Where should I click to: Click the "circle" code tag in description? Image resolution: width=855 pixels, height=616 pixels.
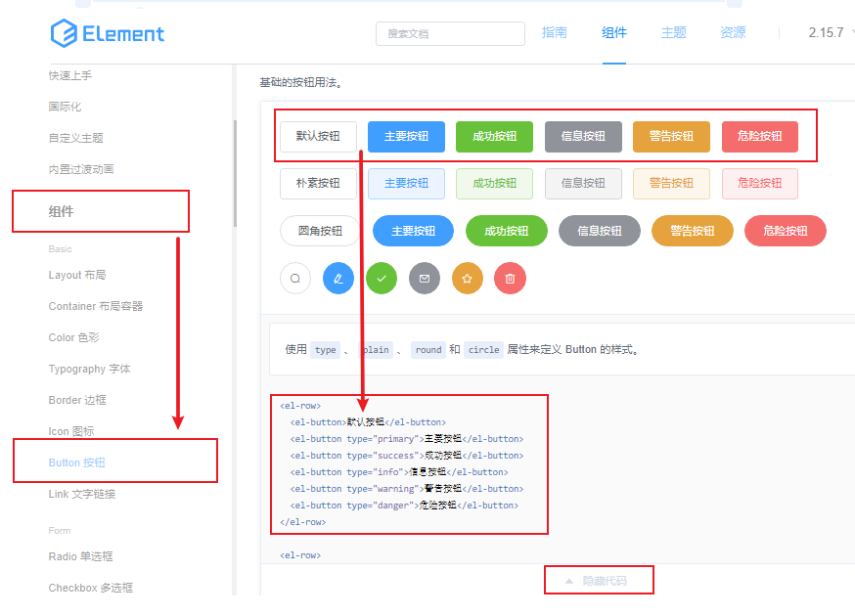point(483,350)
